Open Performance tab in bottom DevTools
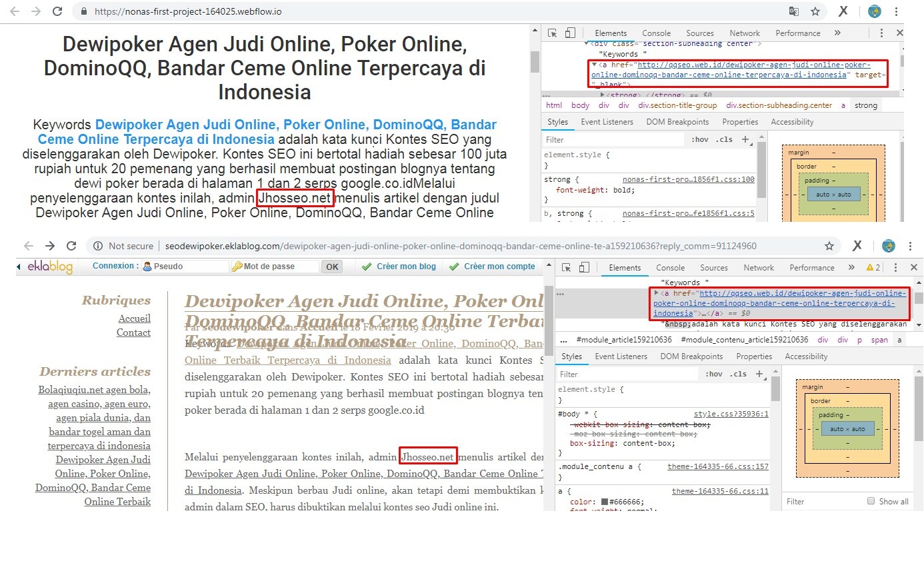This screenshot has height=573, width=924. (x=812, y=267)
